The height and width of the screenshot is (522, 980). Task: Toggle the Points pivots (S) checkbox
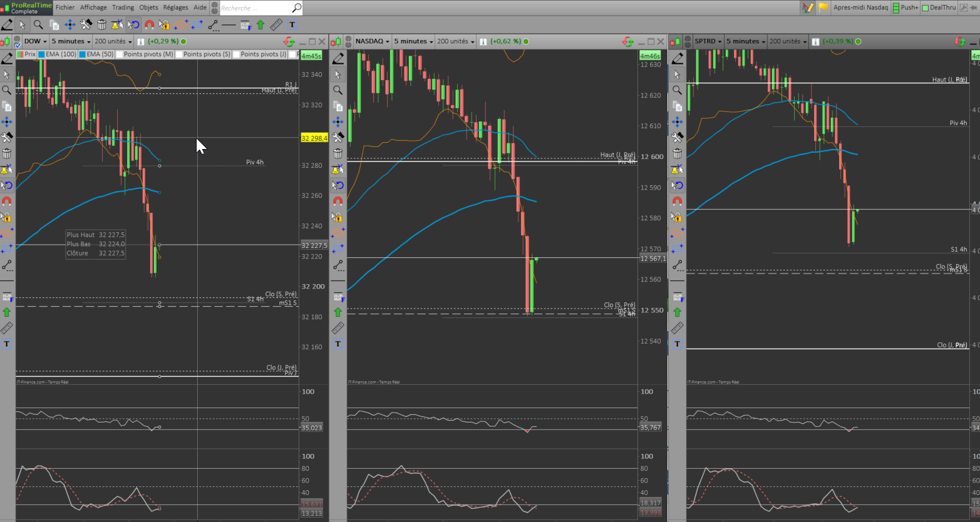179,54
